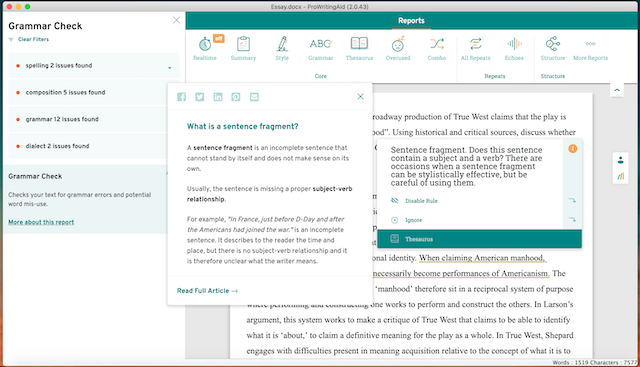640x367 pixels.
Task: Open the Summary report
Action: [243, 49]
